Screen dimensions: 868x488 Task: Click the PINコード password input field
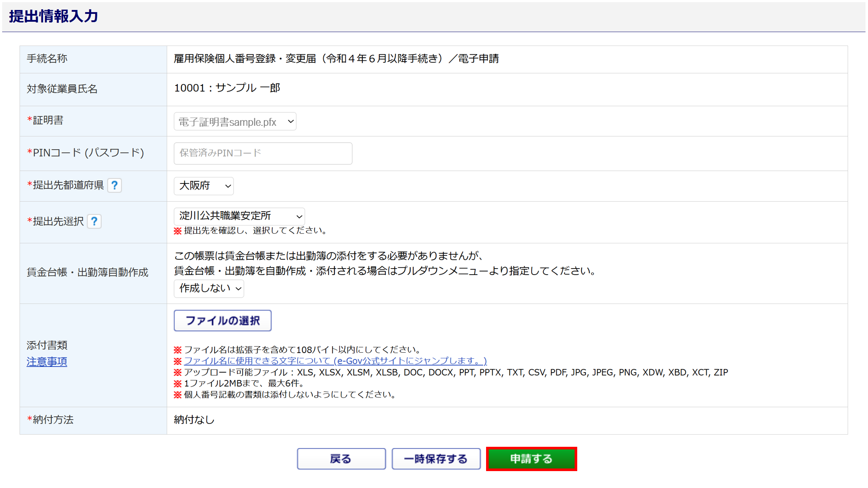click(x=263, y=154)
